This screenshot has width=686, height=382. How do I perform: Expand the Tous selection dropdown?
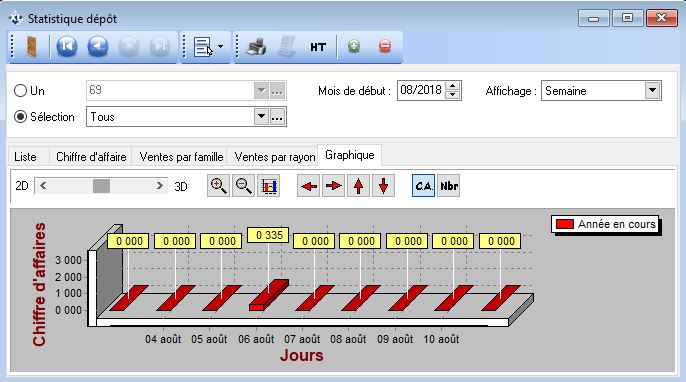[x=261, y=117]
